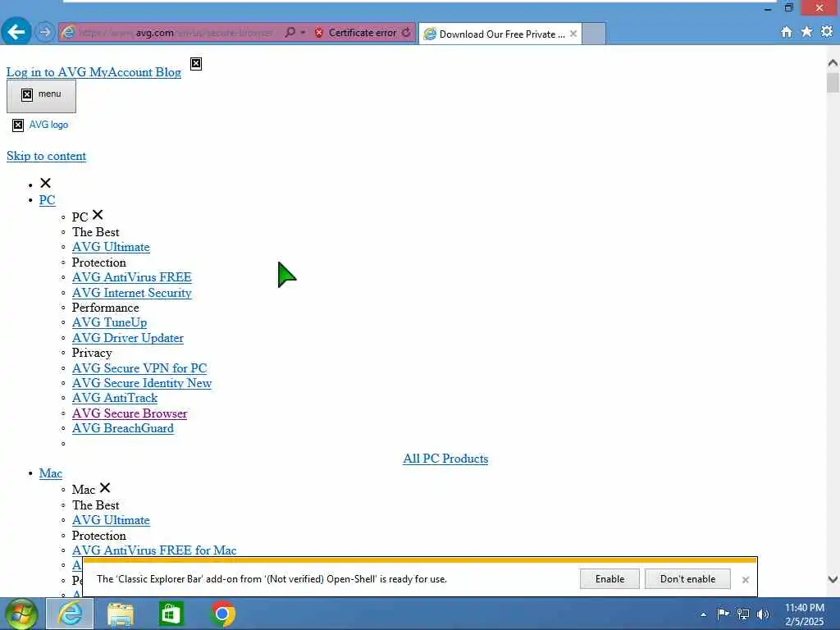Image resolution: width=840 pixels, height=630 pixels.
Task: Open the Mac top-level link
Action: [50, 473]
